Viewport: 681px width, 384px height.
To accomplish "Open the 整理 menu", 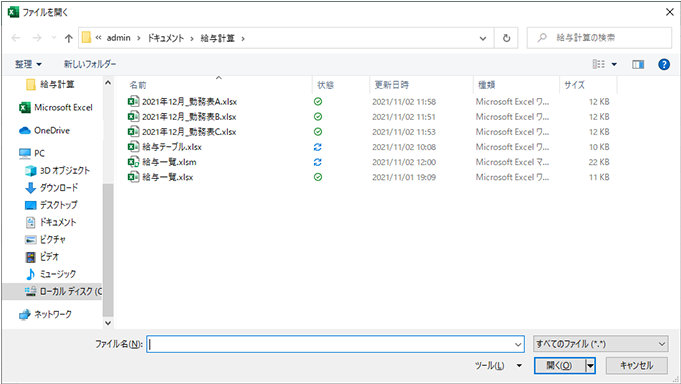I will (28, 64).
